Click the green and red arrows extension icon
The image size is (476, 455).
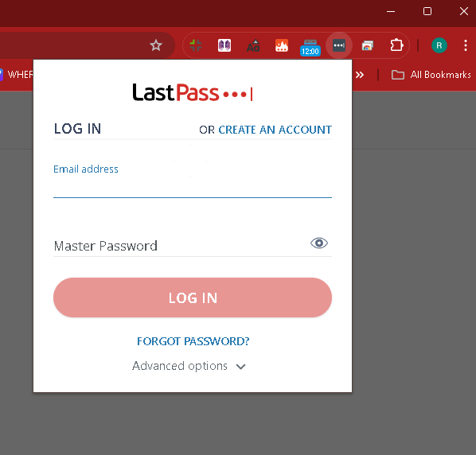point(196,45)
